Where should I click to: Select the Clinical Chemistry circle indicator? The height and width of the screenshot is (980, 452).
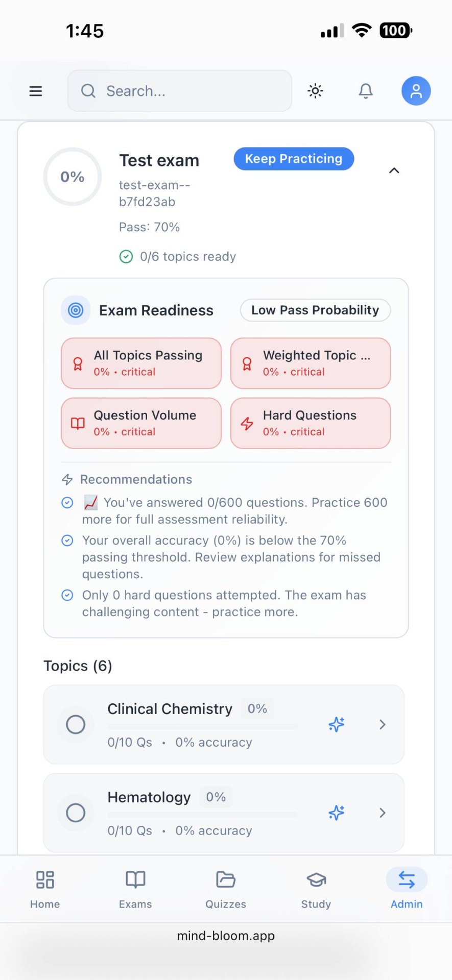tap(76, 724)
